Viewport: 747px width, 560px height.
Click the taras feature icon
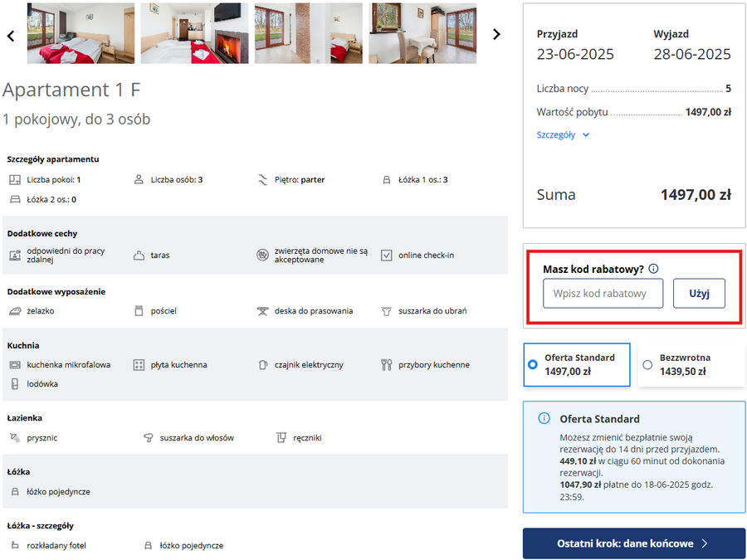pyautogui.click(x=139, y=256)
